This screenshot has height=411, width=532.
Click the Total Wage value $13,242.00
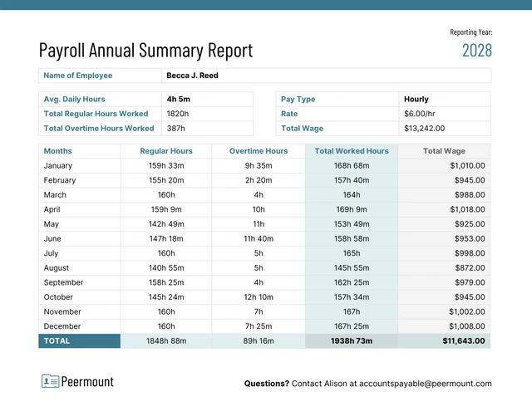[x=425, y=129]
